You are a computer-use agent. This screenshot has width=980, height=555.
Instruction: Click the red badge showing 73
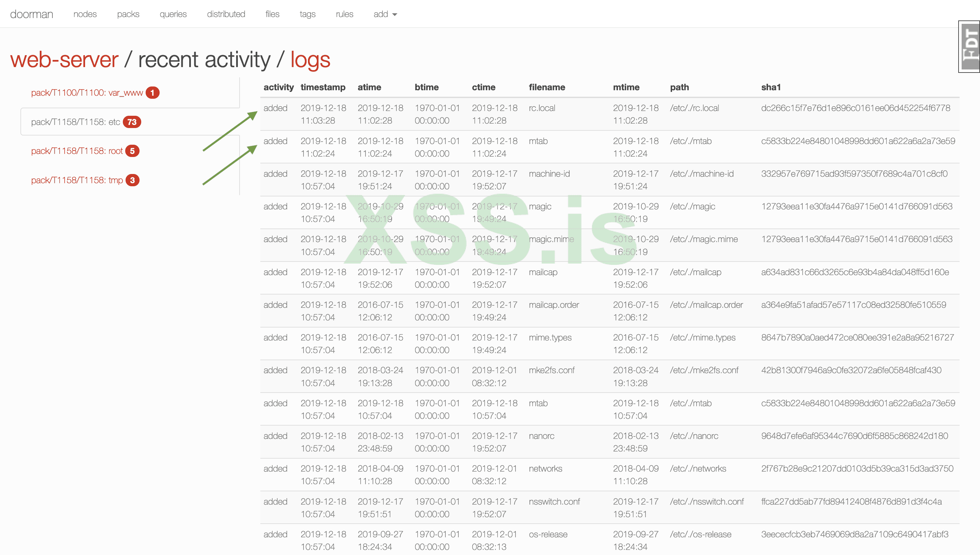pyautogui.click(x=132, y=122)
